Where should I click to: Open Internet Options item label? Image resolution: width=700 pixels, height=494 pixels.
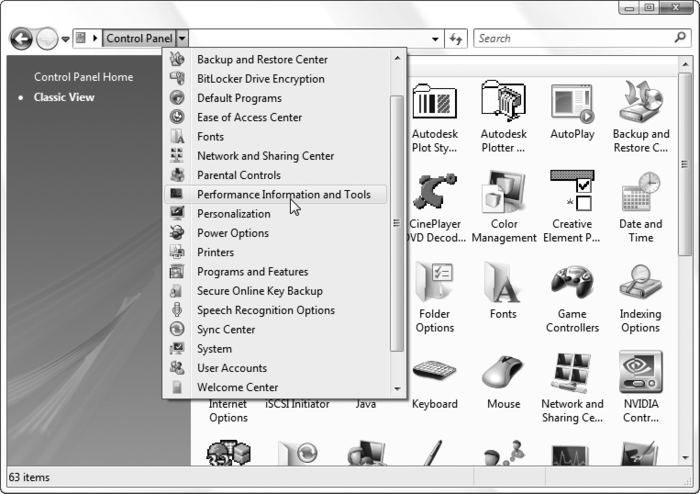tap(228, 411)
